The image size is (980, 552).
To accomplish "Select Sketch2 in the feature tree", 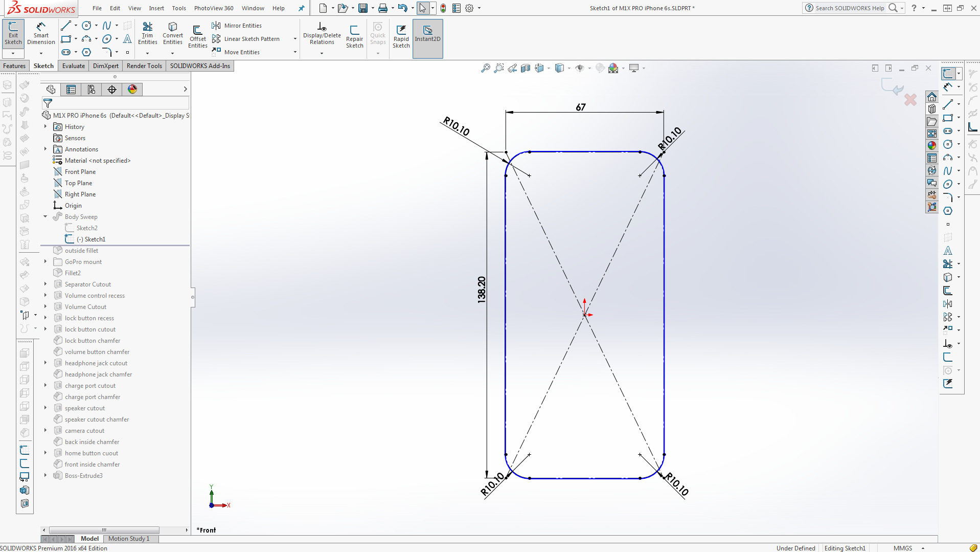I will tap(87, 228).
